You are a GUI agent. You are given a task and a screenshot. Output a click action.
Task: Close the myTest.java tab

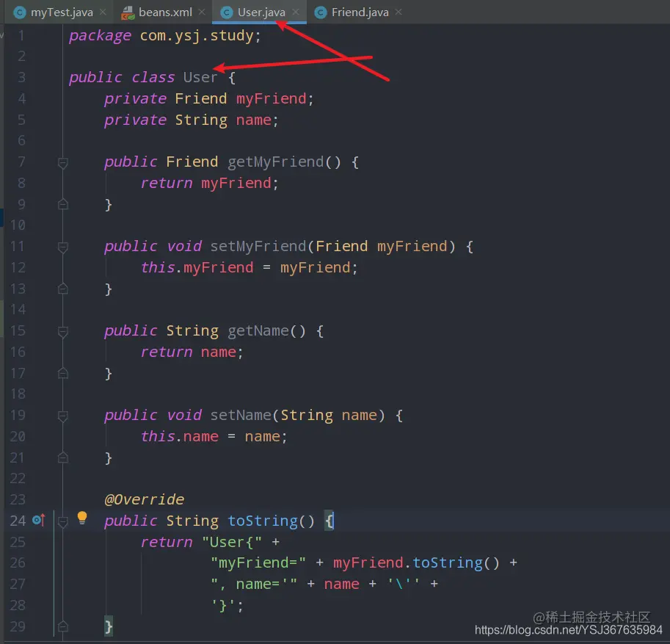pyautogui.click(x=103, y=12)
